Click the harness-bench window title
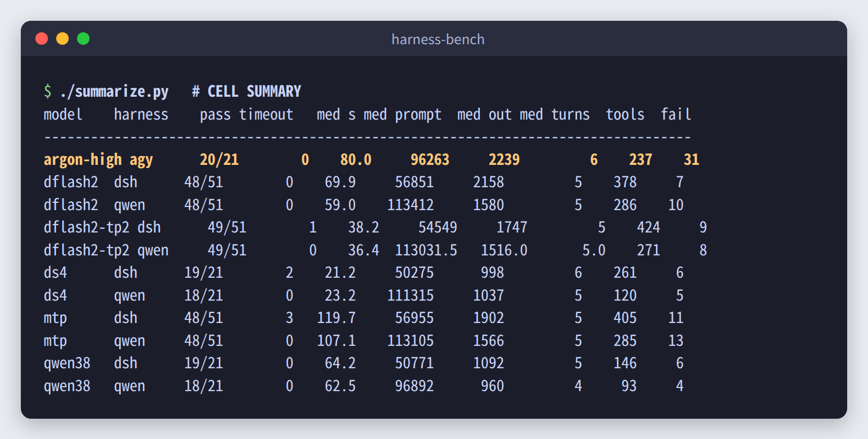The width and height of the screenshot is (868, 439). (x=438, y=40)
